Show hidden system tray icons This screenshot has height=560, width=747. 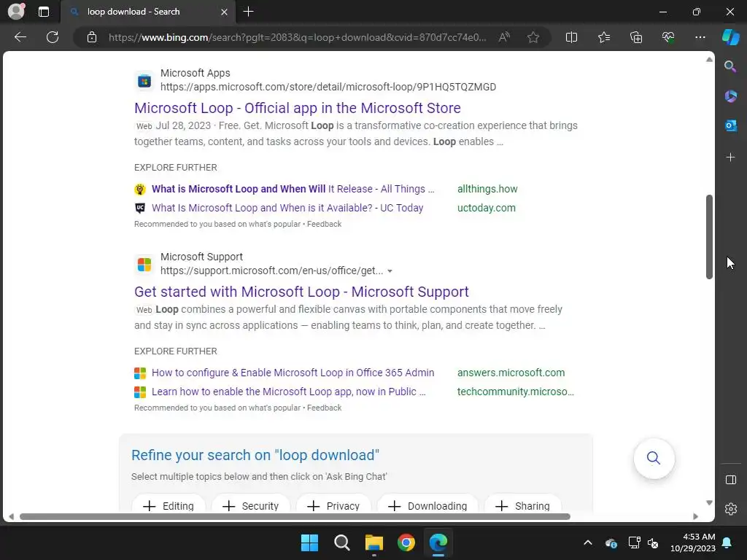click(588, 542)
